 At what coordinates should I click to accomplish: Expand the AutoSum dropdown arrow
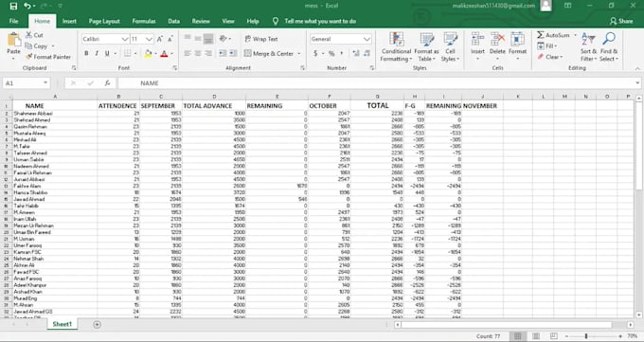(x=575, y=35)
